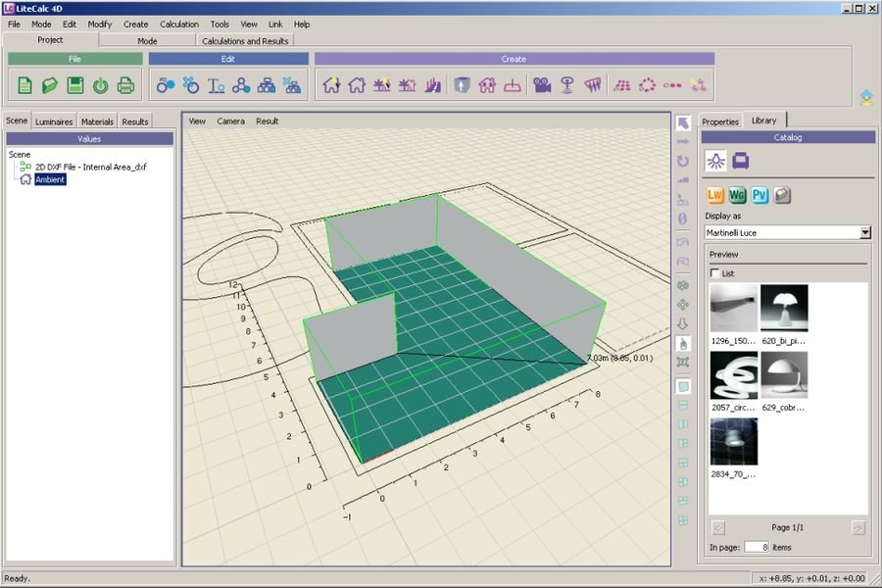This screenshot has width=882, height=588.
Task: Click the three dots in a line icon
Action: pos(672,85)
